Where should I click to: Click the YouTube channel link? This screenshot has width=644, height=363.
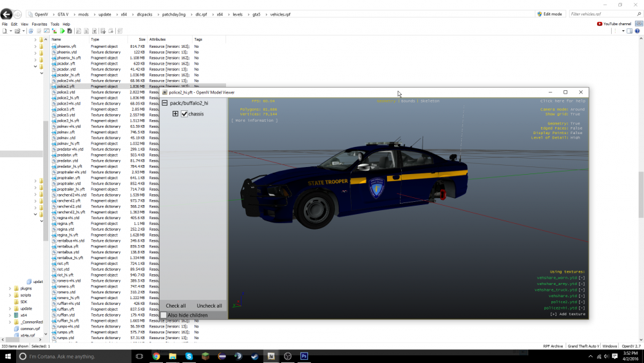coord(614,24)
